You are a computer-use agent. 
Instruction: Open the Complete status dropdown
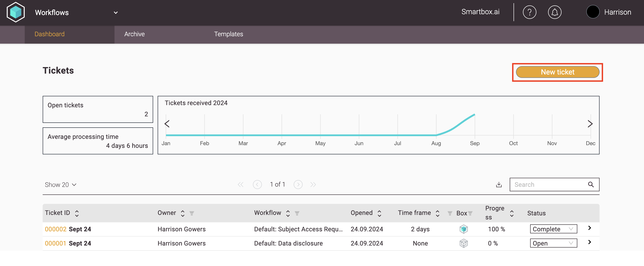[553, 229]
